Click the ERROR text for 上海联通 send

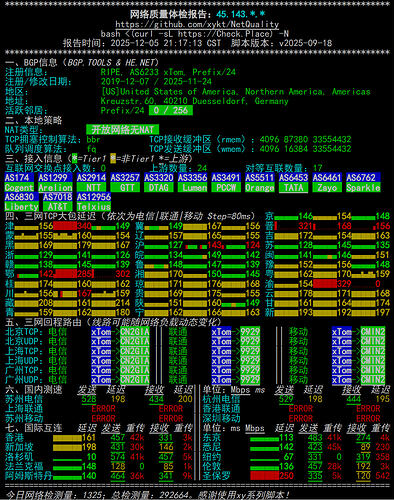(x=103, y=409)
